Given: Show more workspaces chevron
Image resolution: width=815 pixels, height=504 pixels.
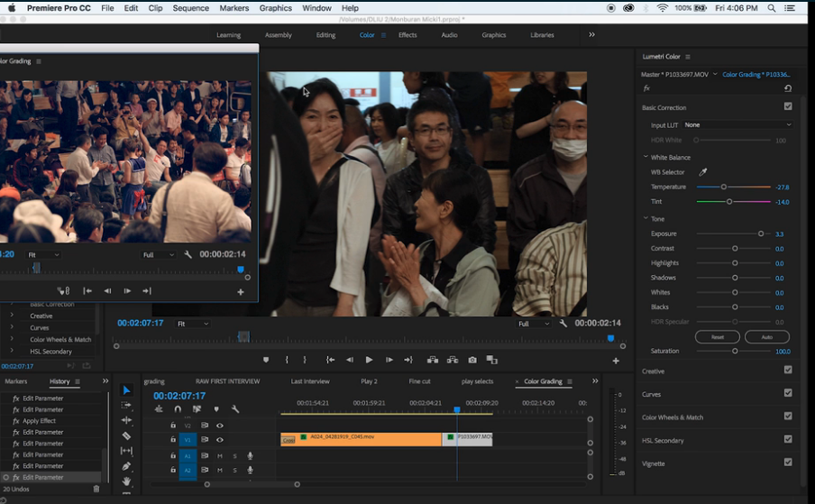Looking at the screenshot, I should (x=591, y=35).
